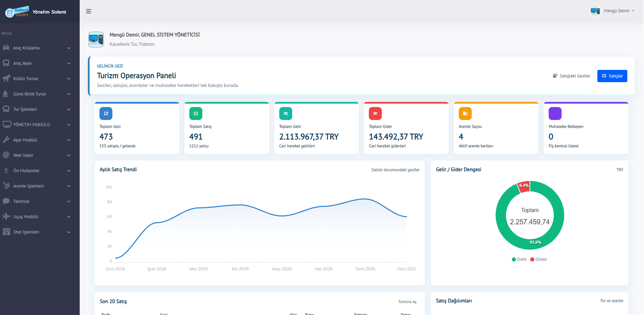Click the Otel İşlemleri building icon
This screenshot has width=644, height=315.
[6, 232]
